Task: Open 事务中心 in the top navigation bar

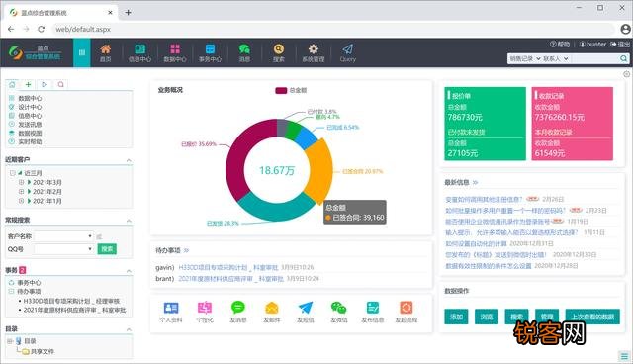Action: pyautogui.click(x=210, y=53)
